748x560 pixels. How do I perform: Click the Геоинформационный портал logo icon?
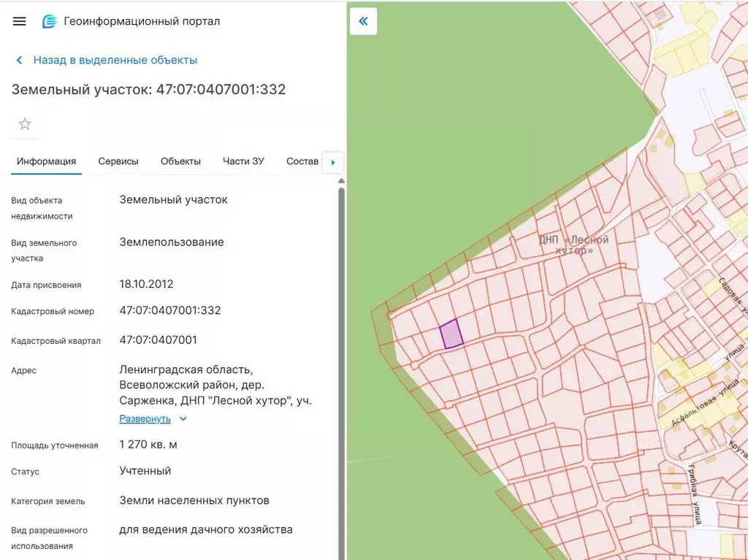click(x=50, y=21)
